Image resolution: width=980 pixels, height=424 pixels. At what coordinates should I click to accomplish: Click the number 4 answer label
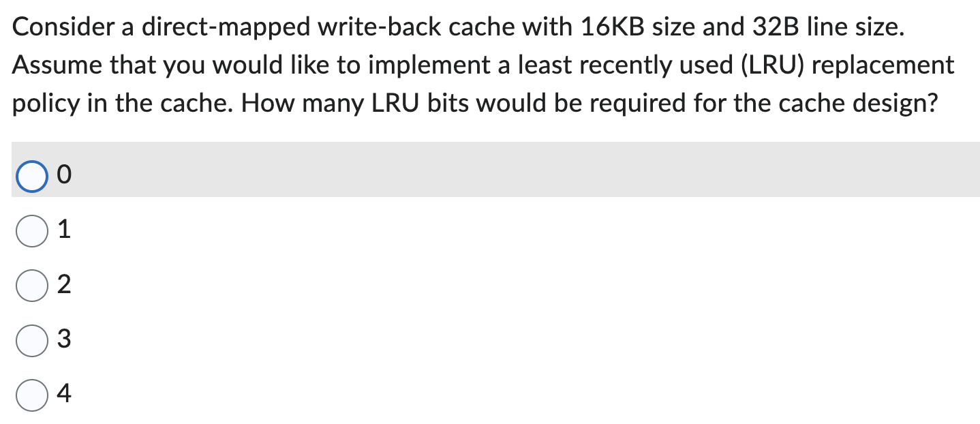coord(63,393)
